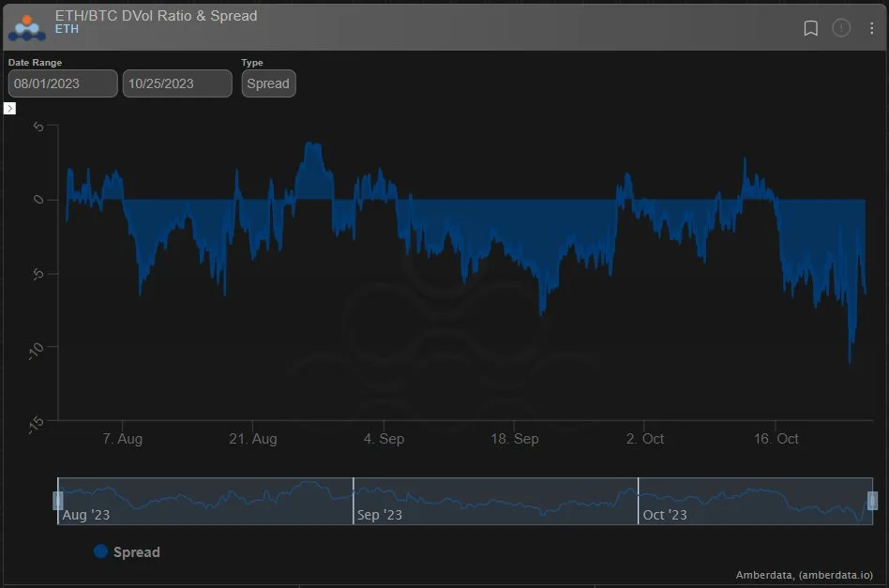Expand the side panel arrow button
Viewport: 889px width, 588px height.
[x=9, y=108]
